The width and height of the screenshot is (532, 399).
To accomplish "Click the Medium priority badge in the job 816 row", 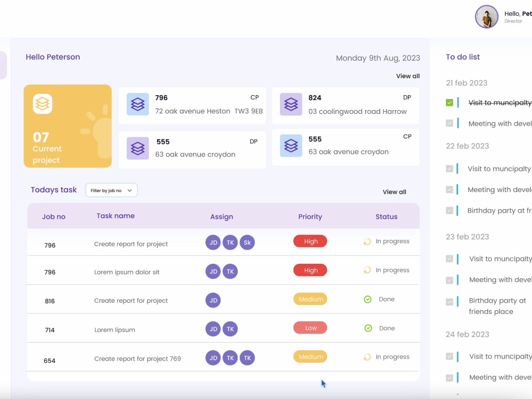I will pyautogui.click(x=310, y=299).
